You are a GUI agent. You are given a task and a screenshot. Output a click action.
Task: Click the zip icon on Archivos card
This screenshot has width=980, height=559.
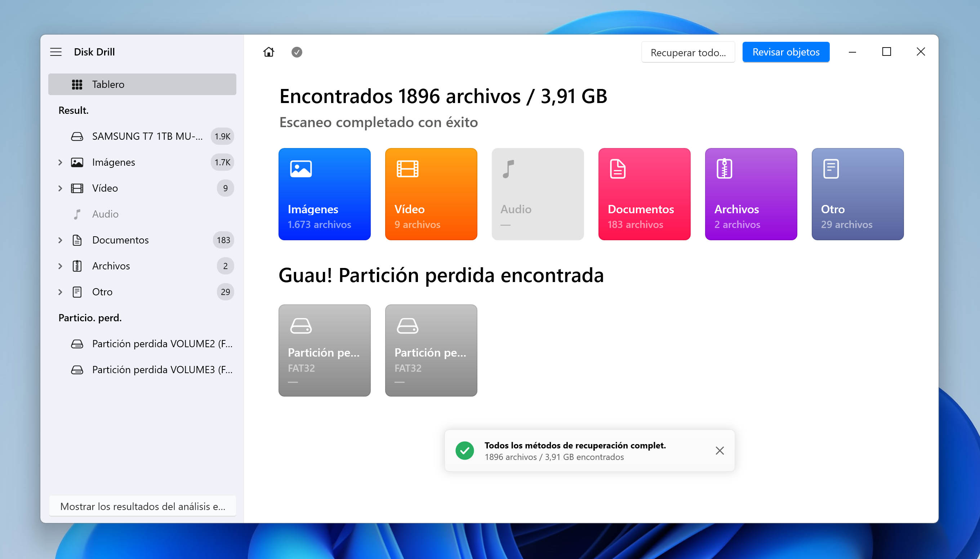tap(724, 169)
